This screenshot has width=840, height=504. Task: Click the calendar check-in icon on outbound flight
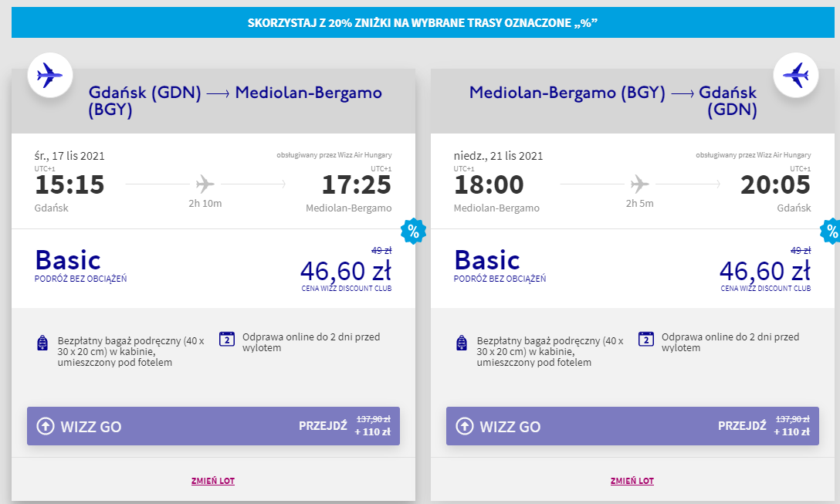[x=227, y=338]
